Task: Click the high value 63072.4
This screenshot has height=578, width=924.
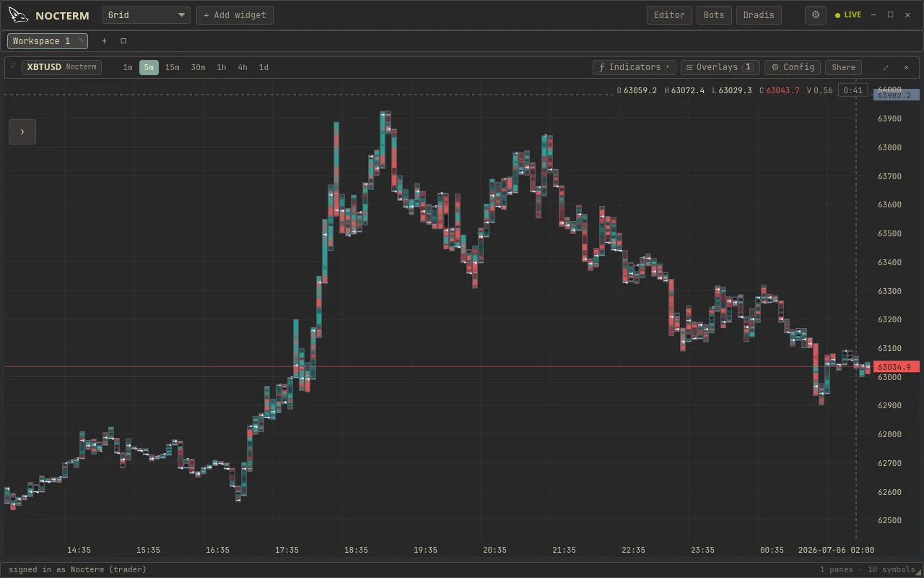Action: coord(688,90)
